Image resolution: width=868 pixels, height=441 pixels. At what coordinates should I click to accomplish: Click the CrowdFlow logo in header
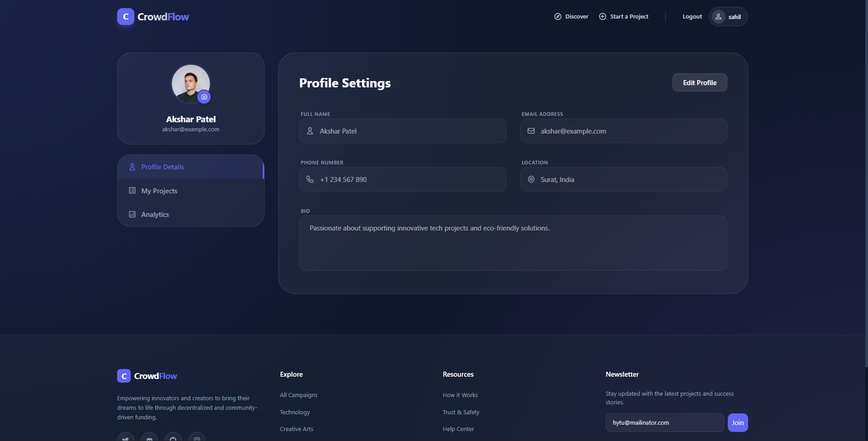point(153,17)
